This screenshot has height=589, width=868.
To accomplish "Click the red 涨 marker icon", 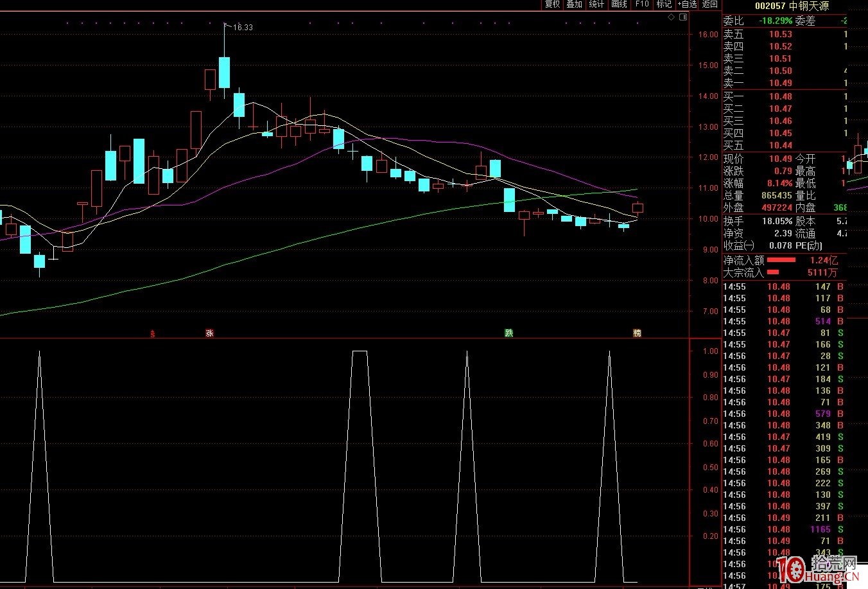I will (x=209, y=333).
